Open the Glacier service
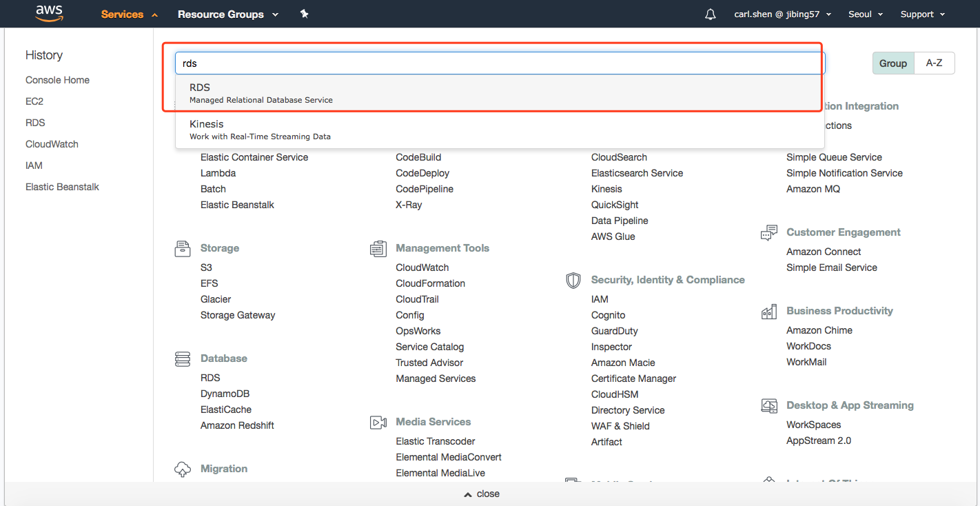The image size is (980, 506). pos(216,299)
